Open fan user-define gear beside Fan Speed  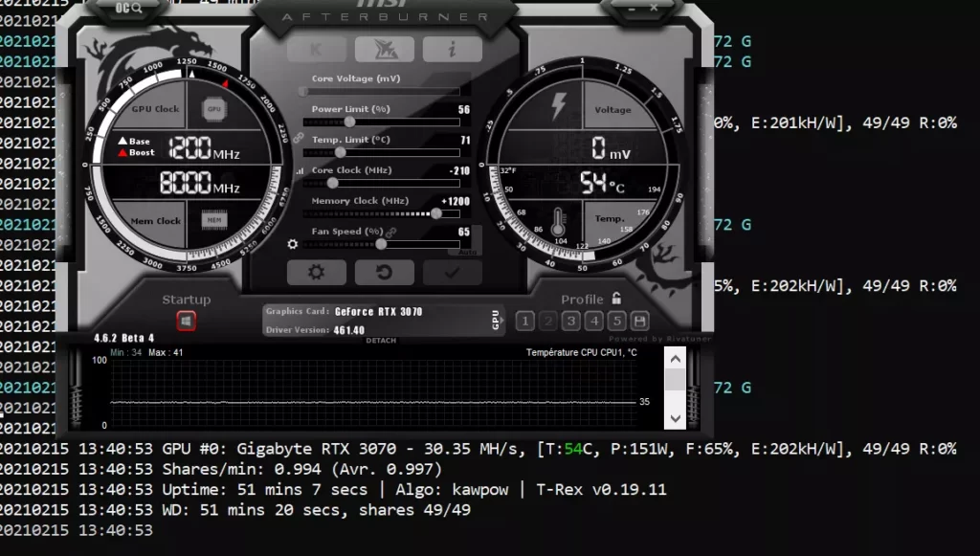coord(293,244)
